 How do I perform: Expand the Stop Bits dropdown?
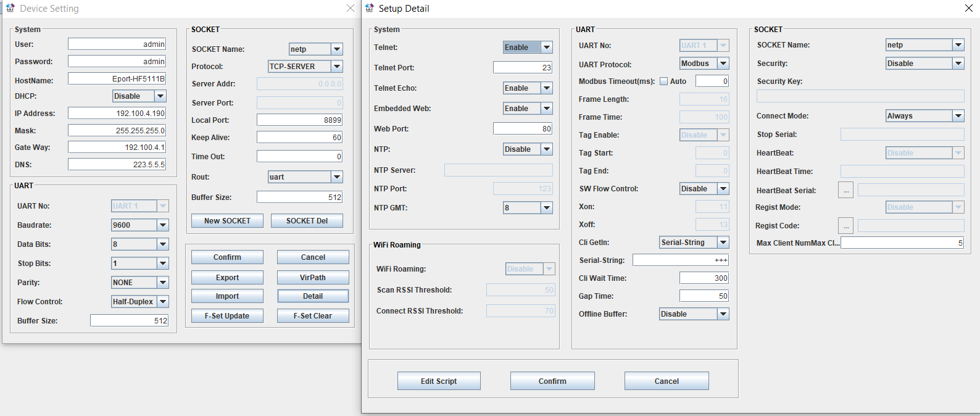pyautogui.click(x=163, y=264)
